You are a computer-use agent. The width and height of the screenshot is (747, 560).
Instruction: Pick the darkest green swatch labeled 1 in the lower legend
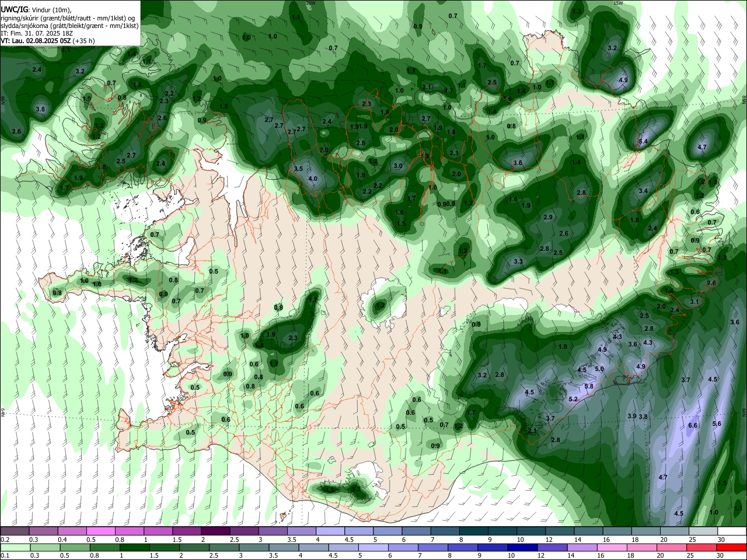(x=134, y=547)
